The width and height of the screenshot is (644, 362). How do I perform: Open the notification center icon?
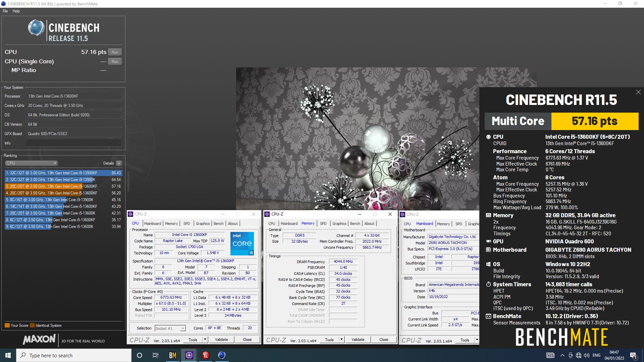(x=634, y=356)
